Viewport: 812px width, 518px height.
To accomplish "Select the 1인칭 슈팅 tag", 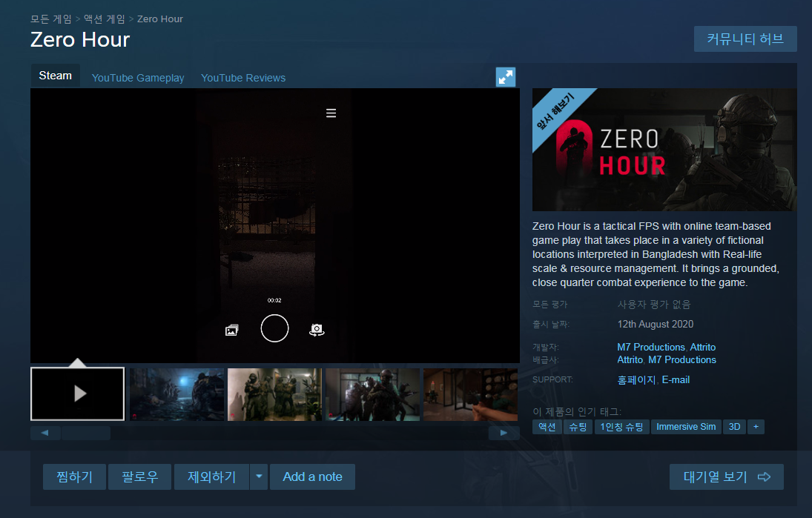I will [x=621, y=427].
